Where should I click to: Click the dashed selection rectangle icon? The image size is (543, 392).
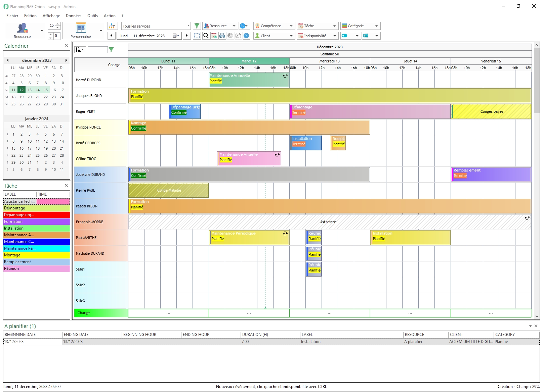coord(197,36)
